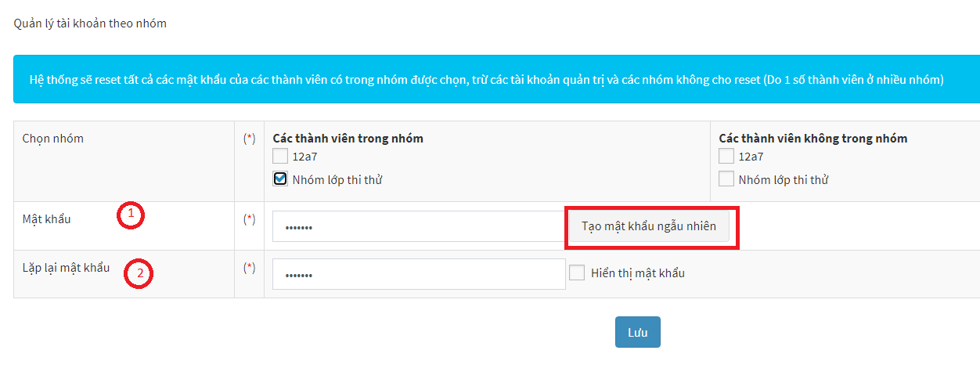Focus the Lặp lại mật khẩu field
The height and width of the screenshot is (379, 980).
(419, 274)
